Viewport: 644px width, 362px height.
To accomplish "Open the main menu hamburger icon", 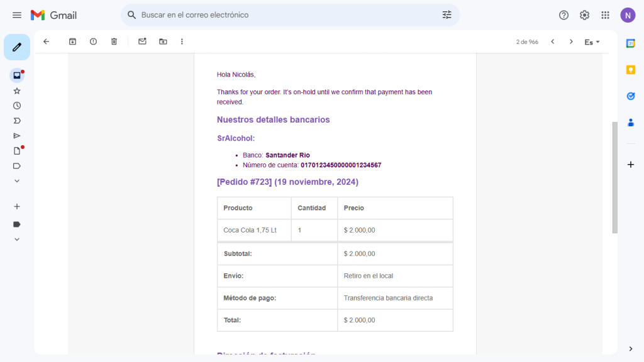I will point(17,15).
